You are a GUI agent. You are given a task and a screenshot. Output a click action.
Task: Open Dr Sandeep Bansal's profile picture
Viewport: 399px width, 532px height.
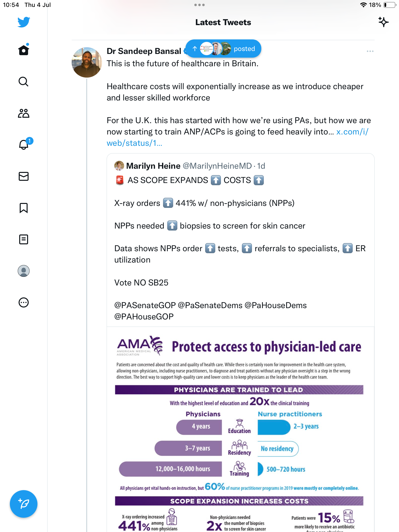tap(87, 63)
